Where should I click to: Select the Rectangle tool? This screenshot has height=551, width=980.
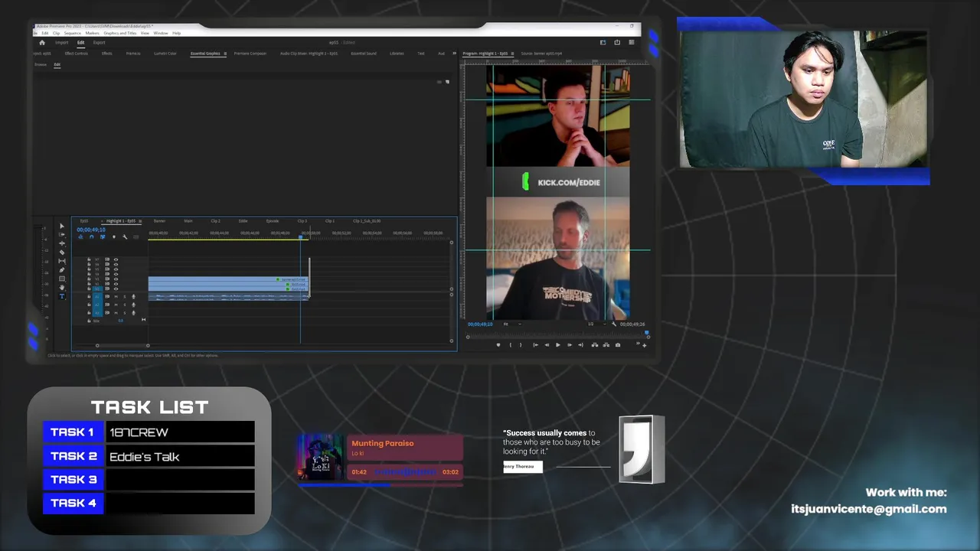(x=62, y=279)
